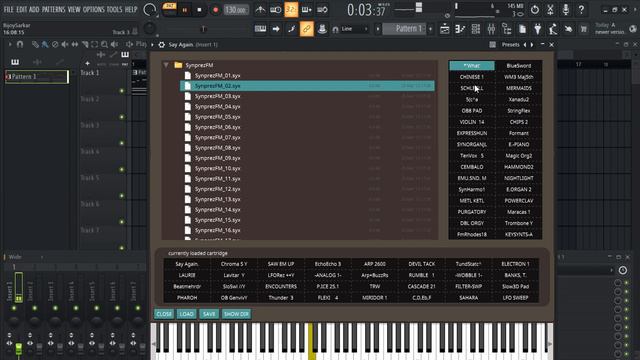Select the playlist Draw pencil tool

tap(36, 44)
